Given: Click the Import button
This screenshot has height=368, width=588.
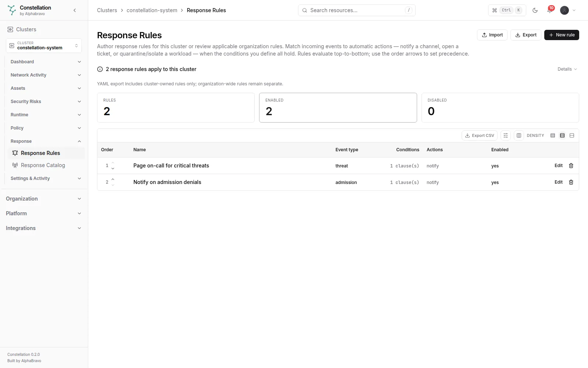Looking at the screenshot, I should [x=492, y=35].
